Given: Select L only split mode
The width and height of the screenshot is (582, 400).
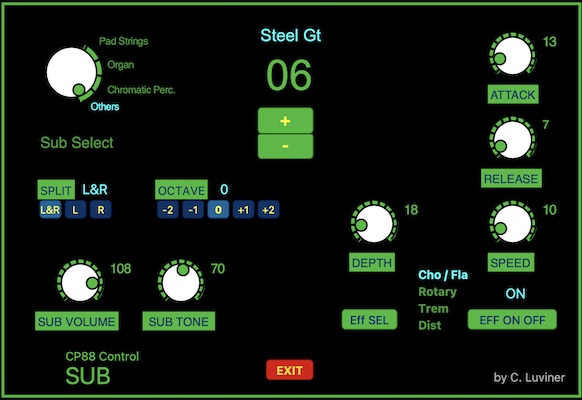Looking at the screenshot, I should (75, 210).
